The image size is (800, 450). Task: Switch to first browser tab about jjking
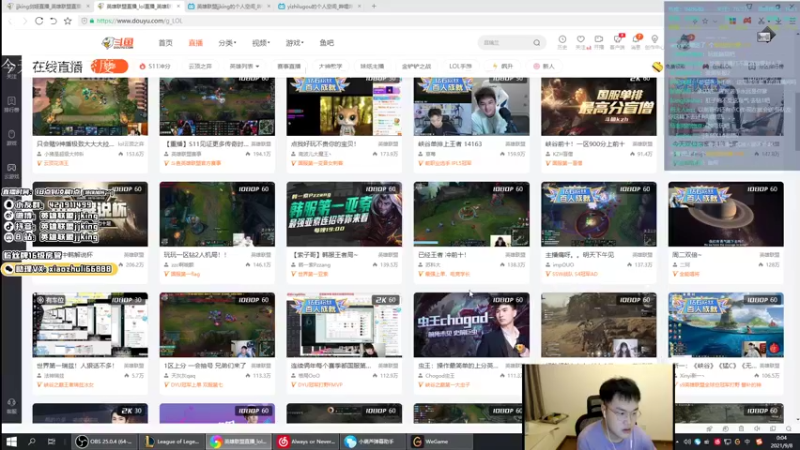point(47,6)
